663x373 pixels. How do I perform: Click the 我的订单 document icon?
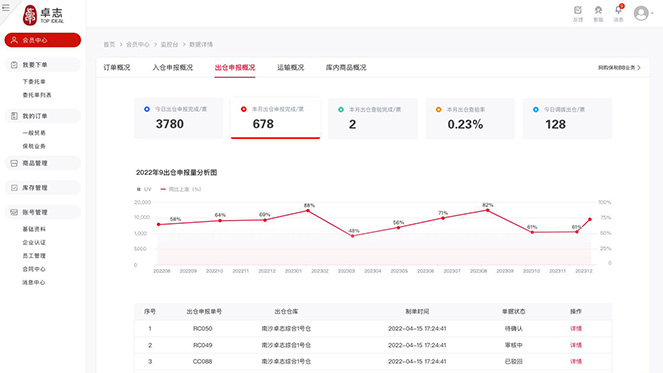pos(14,116)
